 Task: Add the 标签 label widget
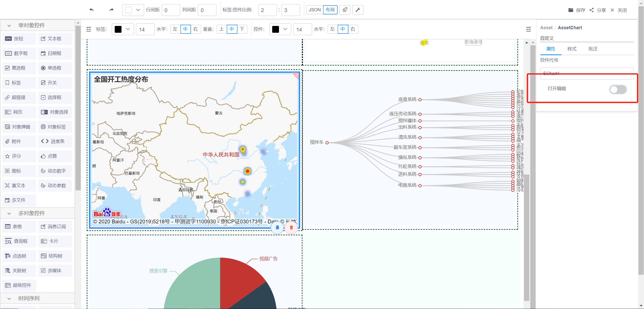[x=19, y=83]
